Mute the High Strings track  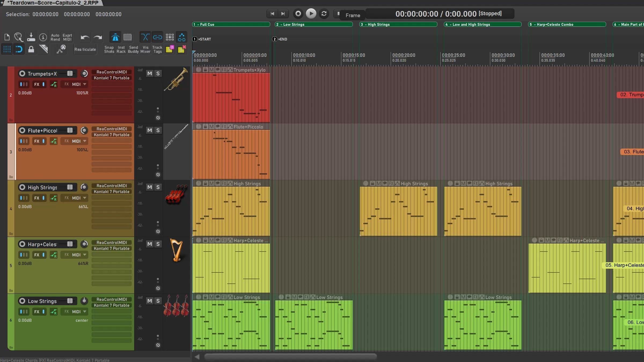(150, 187)
